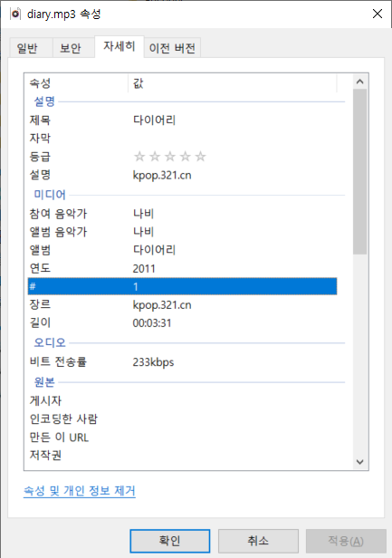Screen dimensions: 392x558
Task: Cancel with the 취소 button
Action: pyautogui.click(x=258, y=541)
